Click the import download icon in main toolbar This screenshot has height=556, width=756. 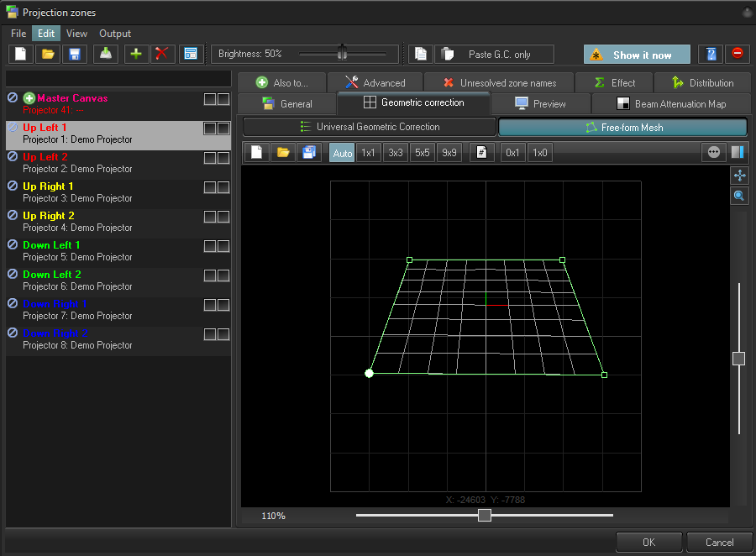[104, 54]
